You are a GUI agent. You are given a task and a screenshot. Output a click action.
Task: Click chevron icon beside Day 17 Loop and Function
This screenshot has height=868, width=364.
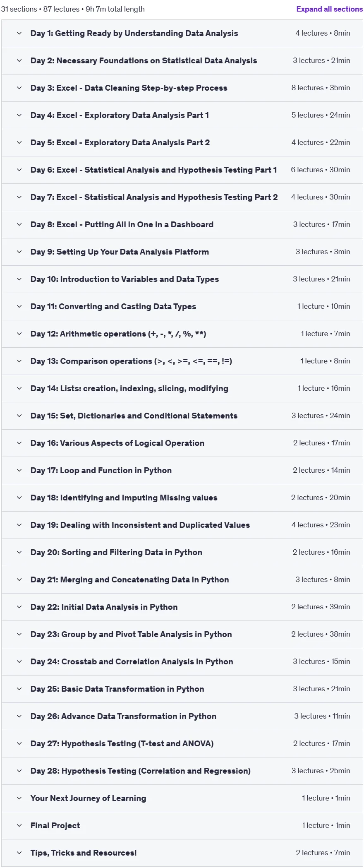(19, 470)
